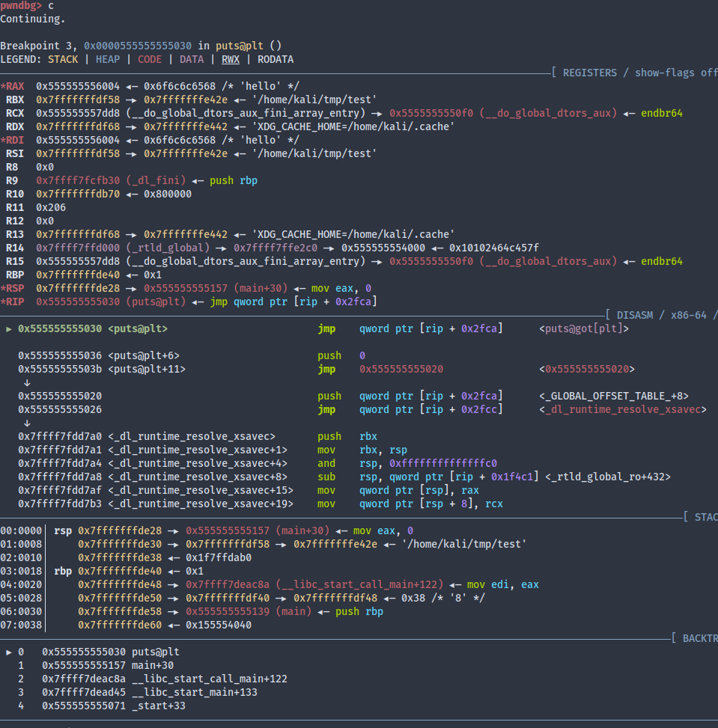The width and height of the screenshot is (718, 728).
Task: Click the changed-marker asterisk next to RAX
Action: pos(3,86)
